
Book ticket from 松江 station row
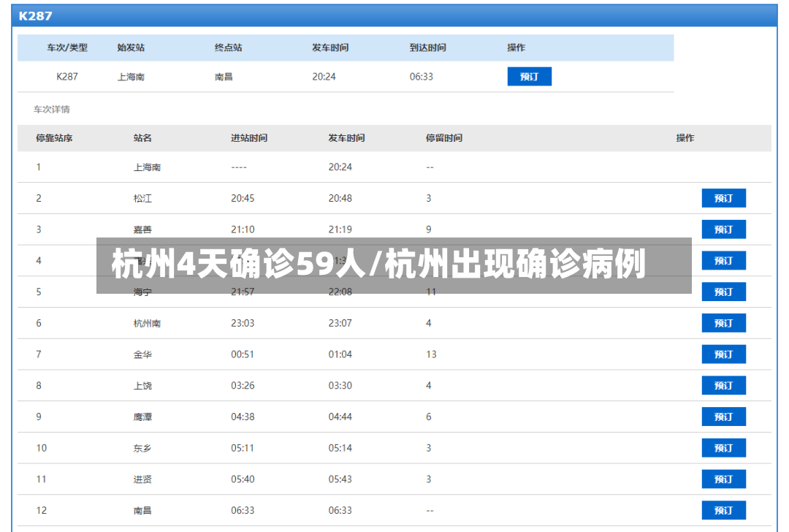tap(723, 198)
